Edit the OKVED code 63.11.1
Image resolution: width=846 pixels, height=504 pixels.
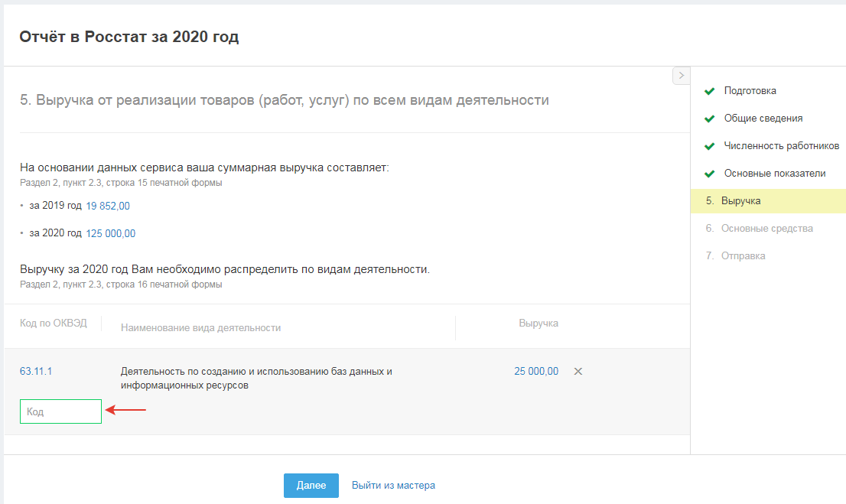click(36, 371)
